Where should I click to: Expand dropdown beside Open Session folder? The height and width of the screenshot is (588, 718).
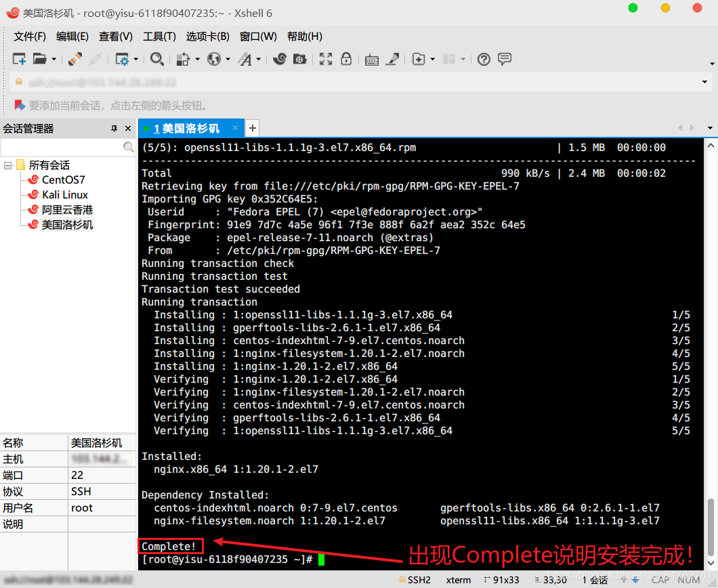[54, 59]
